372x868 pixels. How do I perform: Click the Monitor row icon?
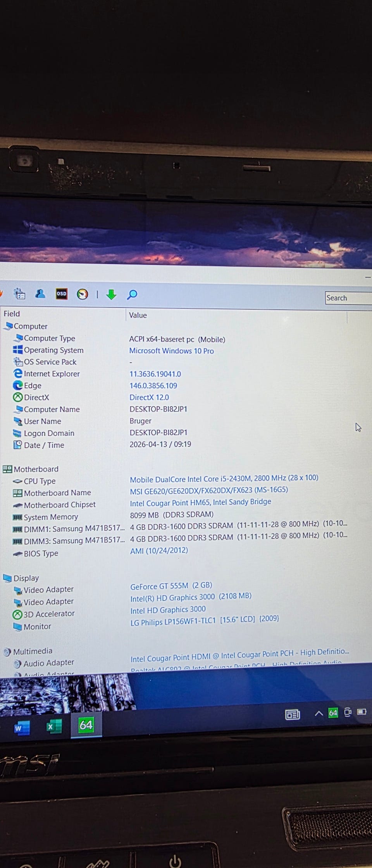pyautogui.click(x=17, y=626)
